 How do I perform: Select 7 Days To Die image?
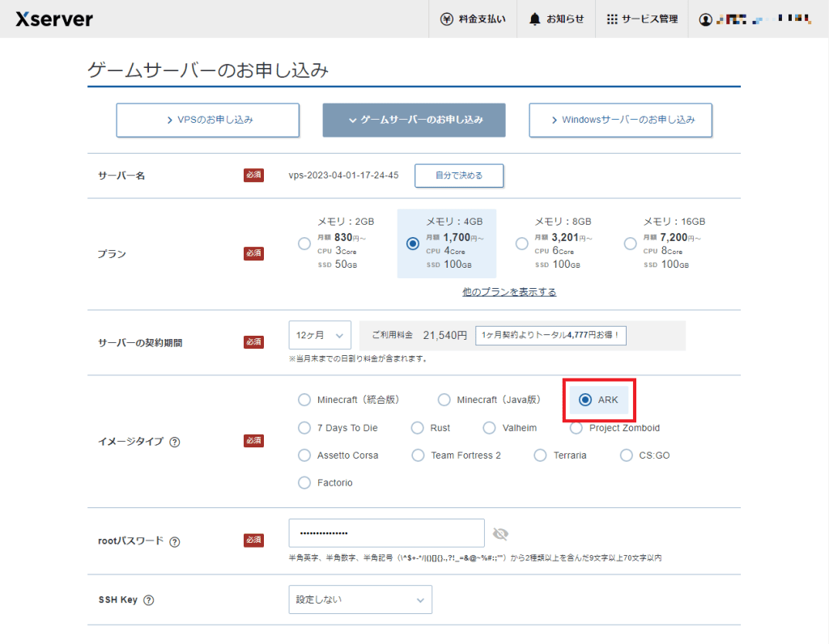304,428
